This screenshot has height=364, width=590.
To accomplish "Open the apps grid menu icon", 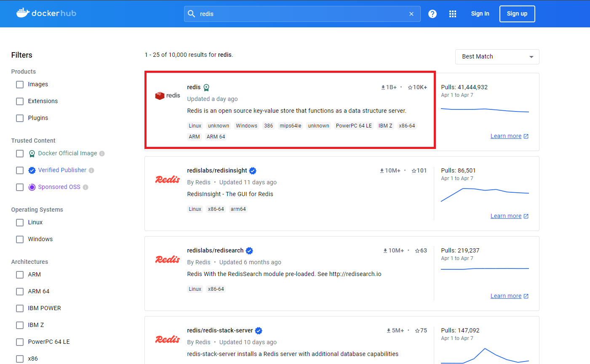I will (x=453, y=14).
